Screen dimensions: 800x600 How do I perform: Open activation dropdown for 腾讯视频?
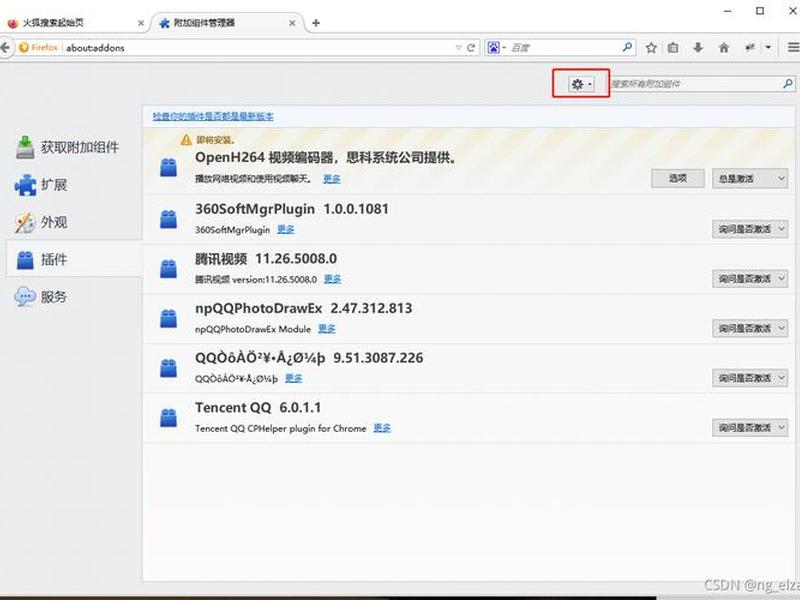pyautogui.click(x=749, y=279)
